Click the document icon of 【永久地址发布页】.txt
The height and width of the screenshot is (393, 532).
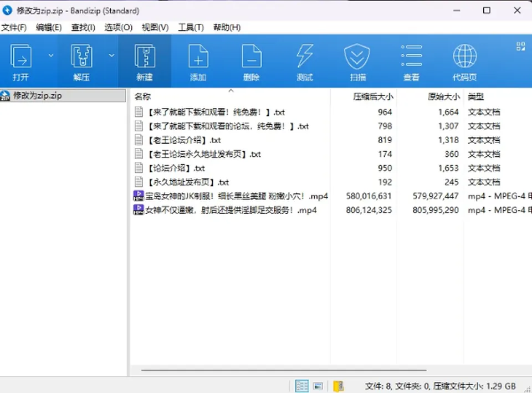(139, 182)
